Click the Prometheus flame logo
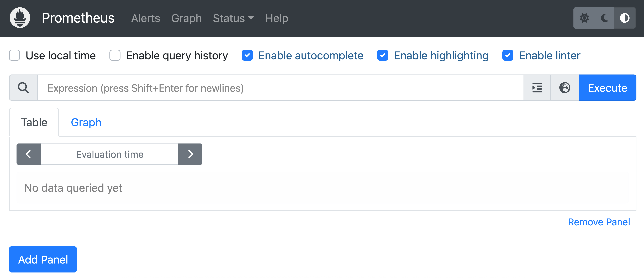The image size is (644, 278). point(20,18)
